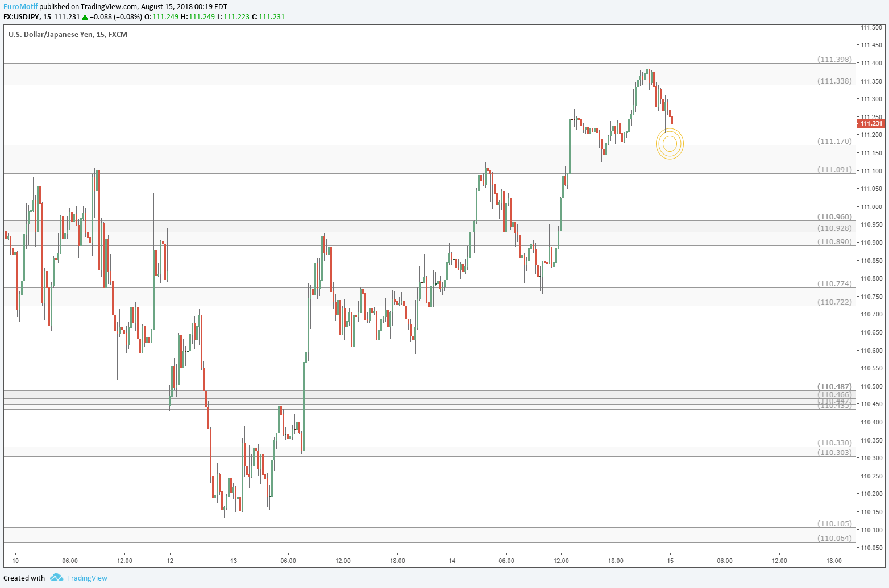Select the (111.338) level label
The height and width of the screenshot is (588, 889).
(834, 81)
